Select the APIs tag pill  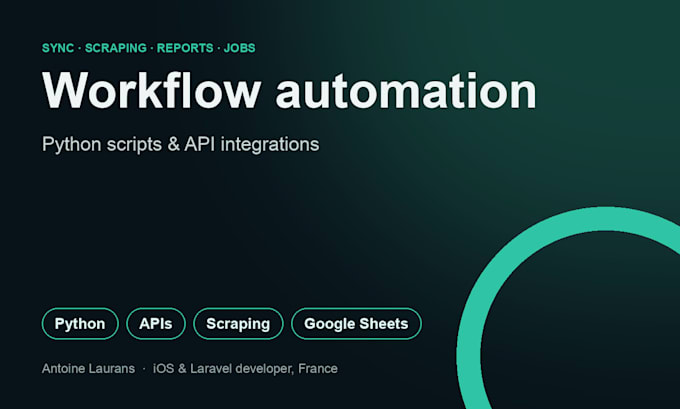point(156,324)
